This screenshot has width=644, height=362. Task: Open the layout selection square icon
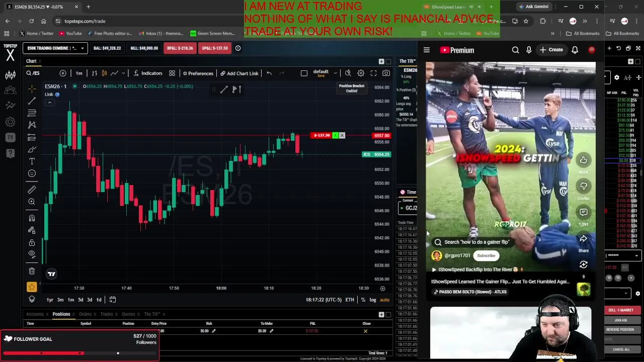tap(304, 73)
